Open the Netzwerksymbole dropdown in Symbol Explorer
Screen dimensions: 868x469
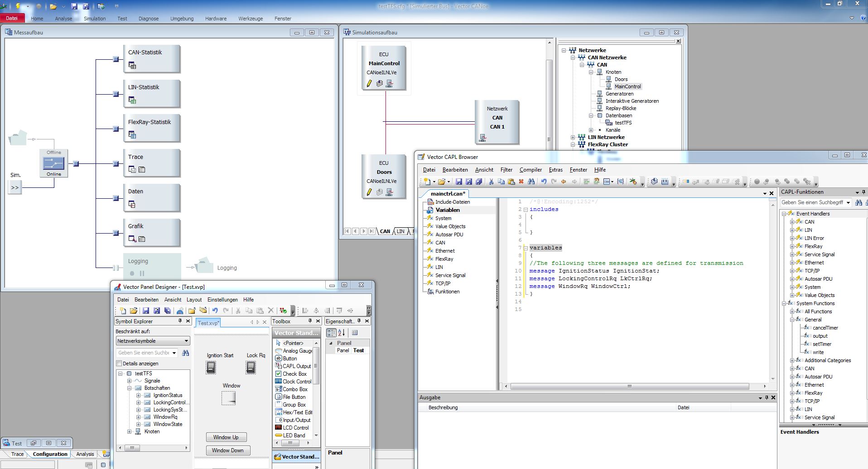(x=185, y=340)
